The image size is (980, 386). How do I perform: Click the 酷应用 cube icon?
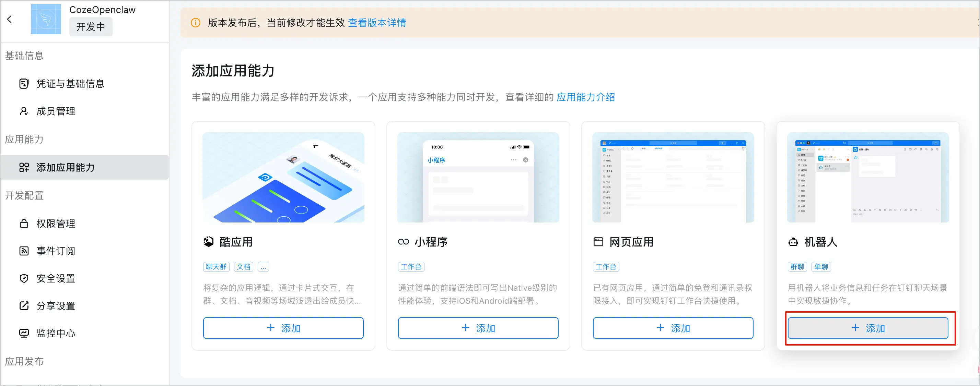tap(209, 242)
